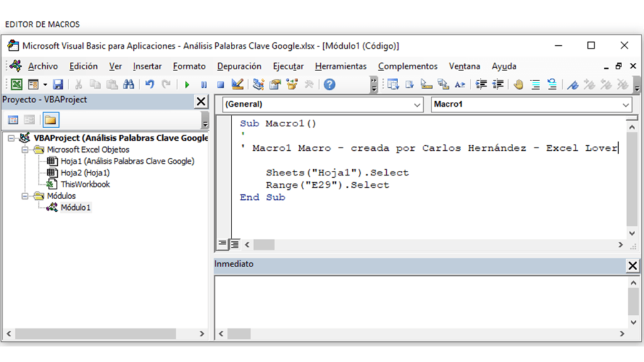This screenshot has height=362, width=644.
Task: Toggle folders view in Project panel
Action: (x=50, y=120)
